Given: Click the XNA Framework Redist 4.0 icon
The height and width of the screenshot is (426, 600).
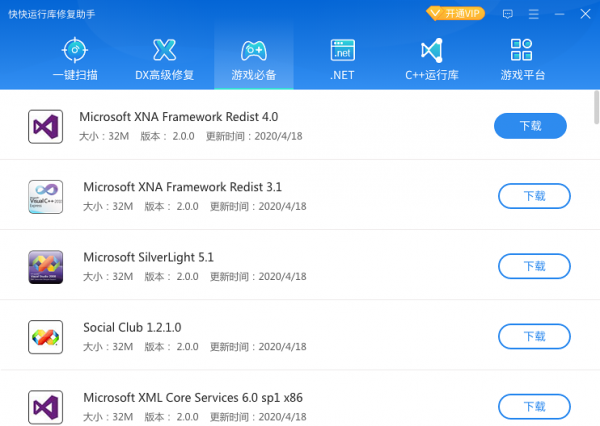Looking at the screenshot, I should 45,126.
